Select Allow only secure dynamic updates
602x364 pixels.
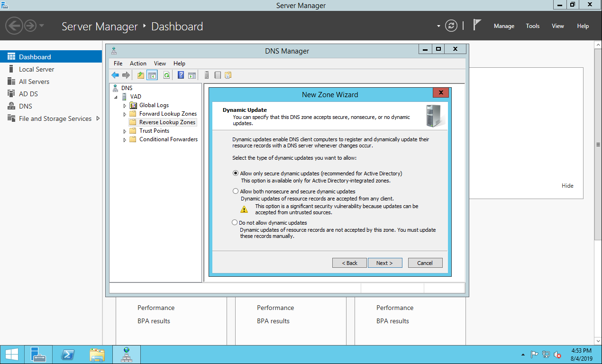point(236,173)
